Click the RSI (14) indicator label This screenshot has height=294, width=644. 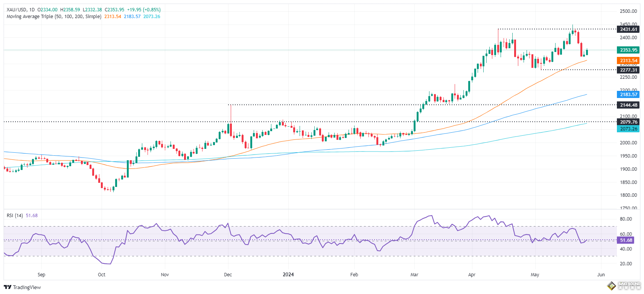[15, 216]
